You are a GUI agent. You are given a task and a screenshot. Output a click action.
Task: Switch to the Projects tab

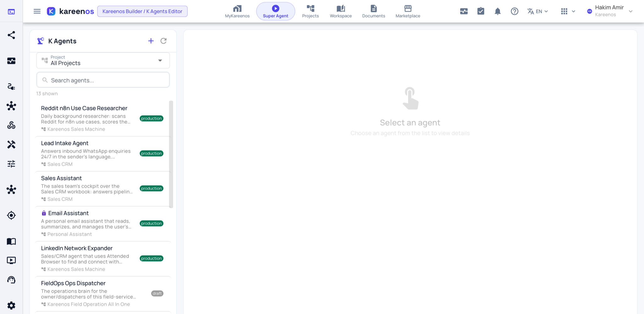tap(310, 11)
